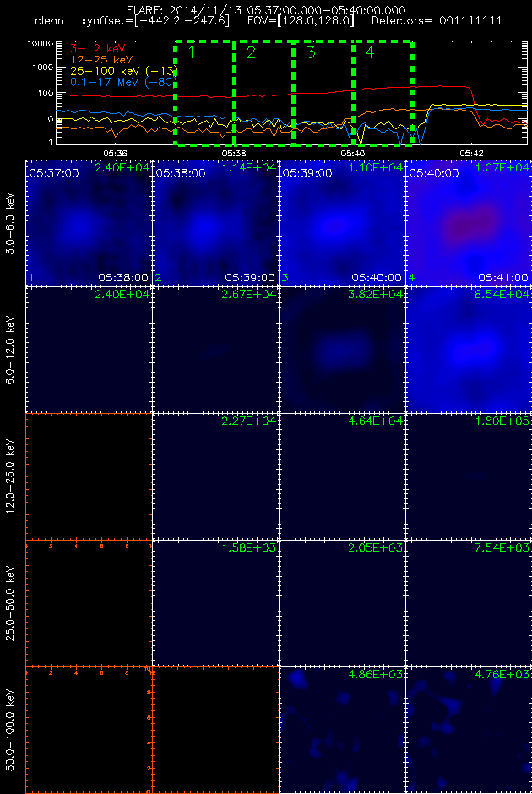Click the Detectors= 001111111 text
532x794 pixels.
coord(437,21)
